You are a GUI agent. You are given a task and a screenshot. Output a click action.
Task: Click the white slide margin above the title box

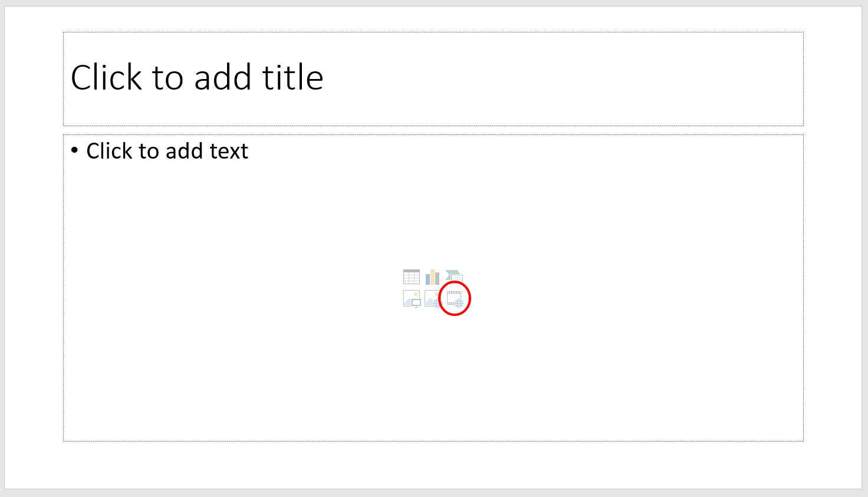433,19
